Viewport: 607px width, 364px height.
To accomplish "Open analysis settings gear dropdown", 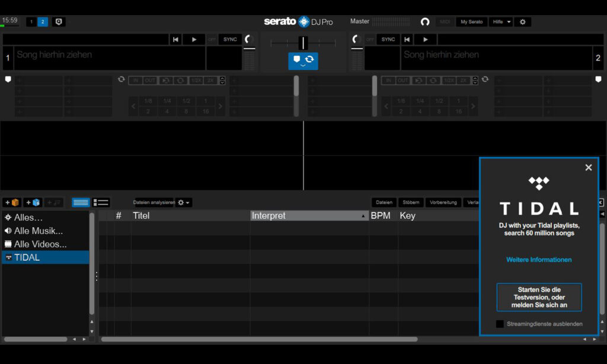I will 184,202.
